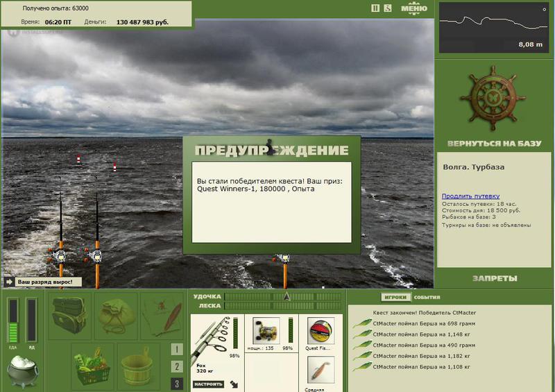
Task: Click the diagonal arrow icon next to НАСТРОИТЬ
Action: click(234, 384)
